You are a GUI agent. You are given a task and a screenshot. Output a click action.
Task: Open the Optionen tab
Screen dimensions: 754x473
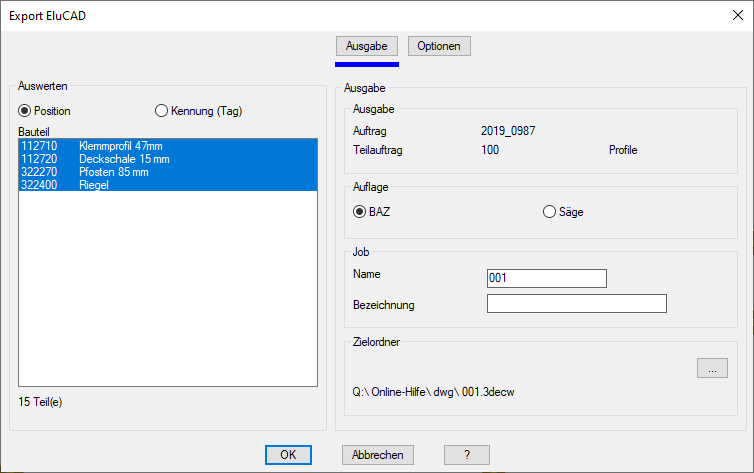coord(439,47)
